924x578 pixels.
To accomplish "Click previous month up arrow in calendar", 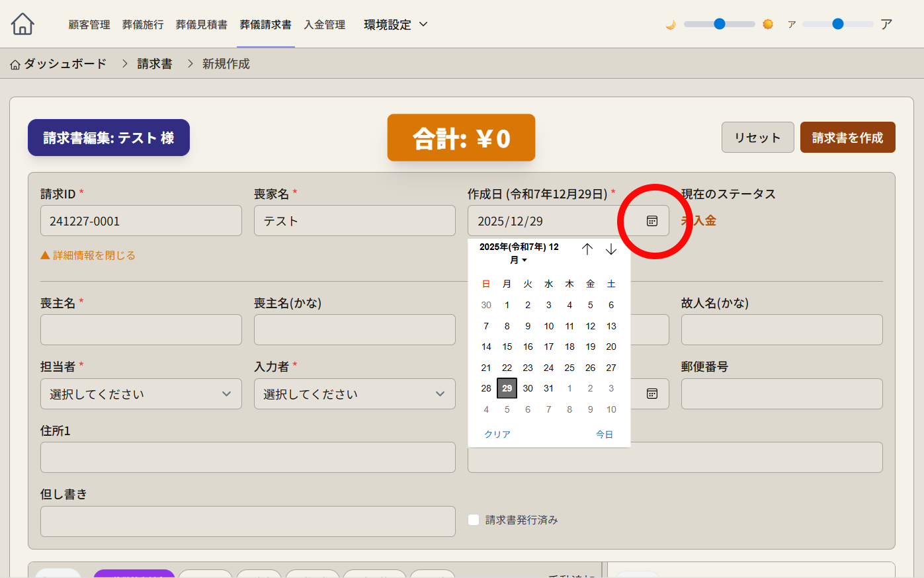I will click(587, 249).
